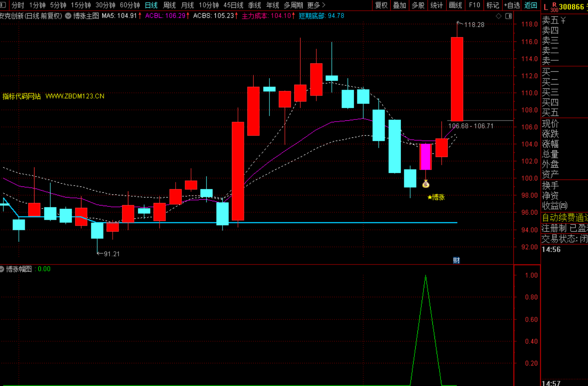Add stock with +自选 button
Viewport: 588px width, 386px height.
(x=512, y=5)
